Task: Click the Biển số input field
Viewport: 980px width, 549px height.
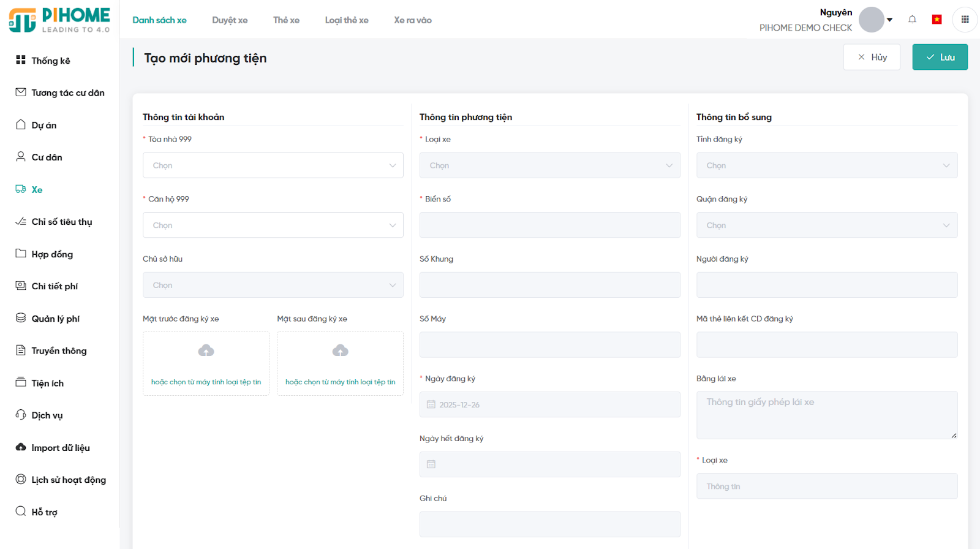Action: 549,225
